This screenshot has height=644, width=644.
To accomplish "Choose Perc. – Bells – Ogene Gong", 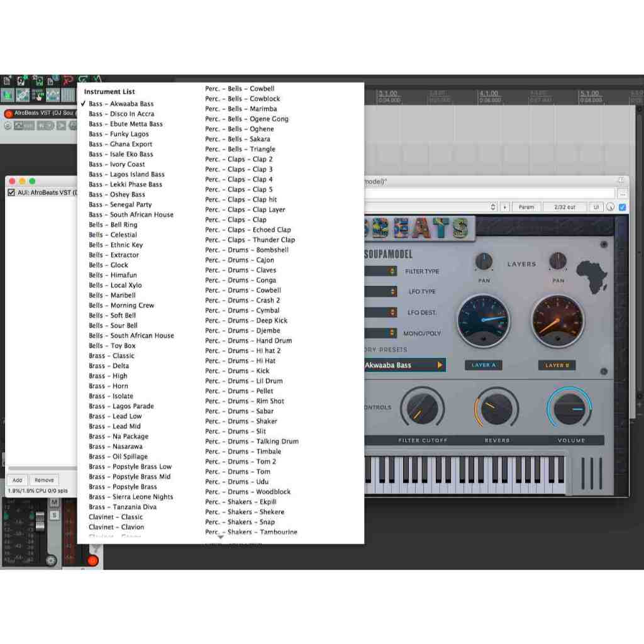I will click(x=247, y=119).
